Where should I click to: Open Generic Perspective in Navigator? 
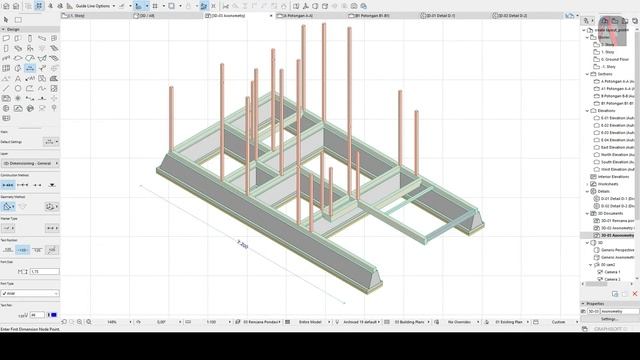617,250
